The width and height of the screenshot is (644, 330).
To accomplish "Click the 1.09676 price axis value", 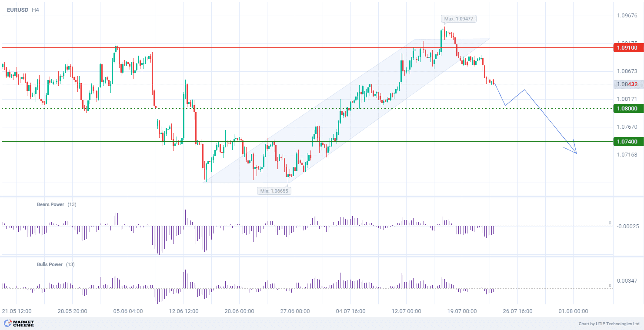I will (627, 16).
